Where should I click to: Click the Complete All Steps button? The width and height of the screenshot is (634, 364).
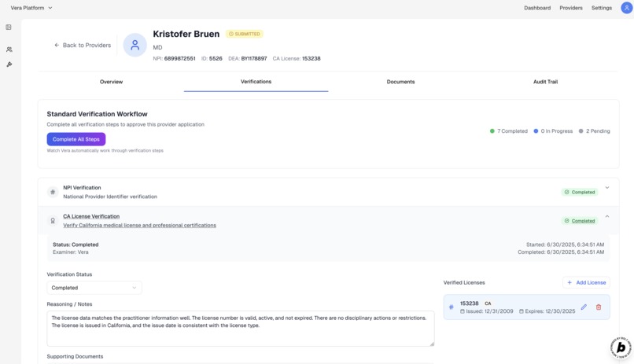click(76, 139)
